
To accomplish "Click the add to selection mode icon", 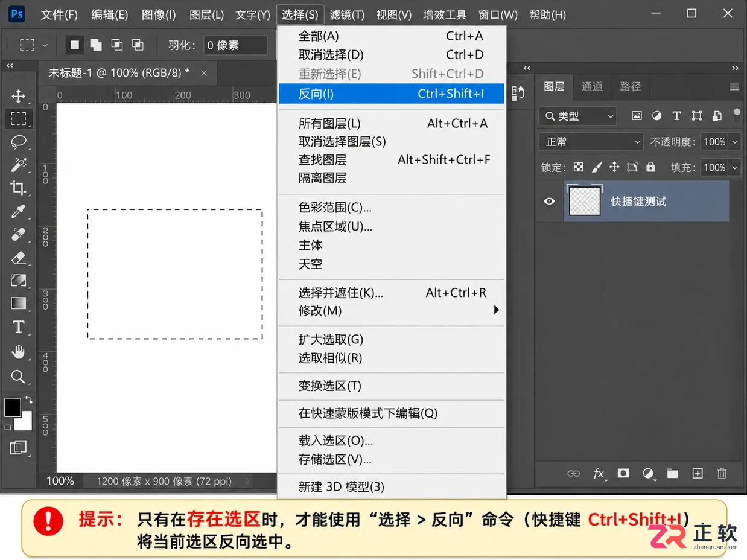I will point(95,45).
